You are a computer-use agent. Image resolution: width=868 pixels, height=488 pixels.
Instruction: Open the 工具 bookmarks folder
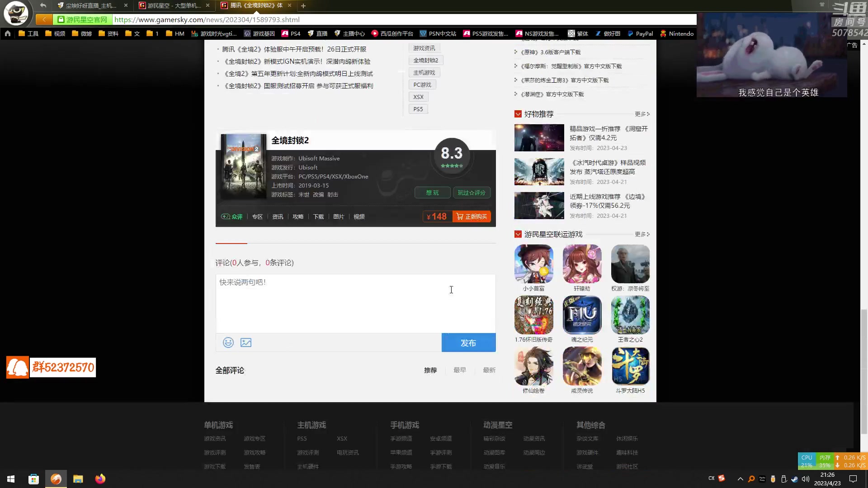[28, 33]
